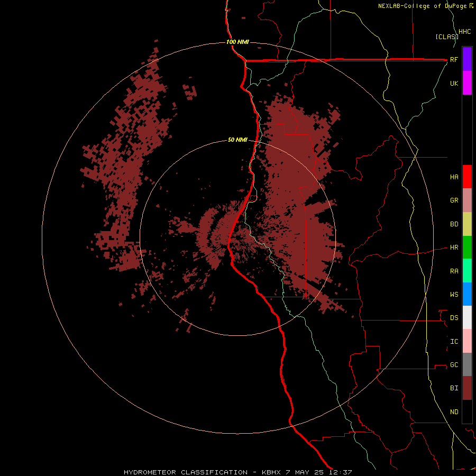Click the RF legend label
Image resolution: width=476 pixels, height=476 pixels.
click(x=454, y=60)
